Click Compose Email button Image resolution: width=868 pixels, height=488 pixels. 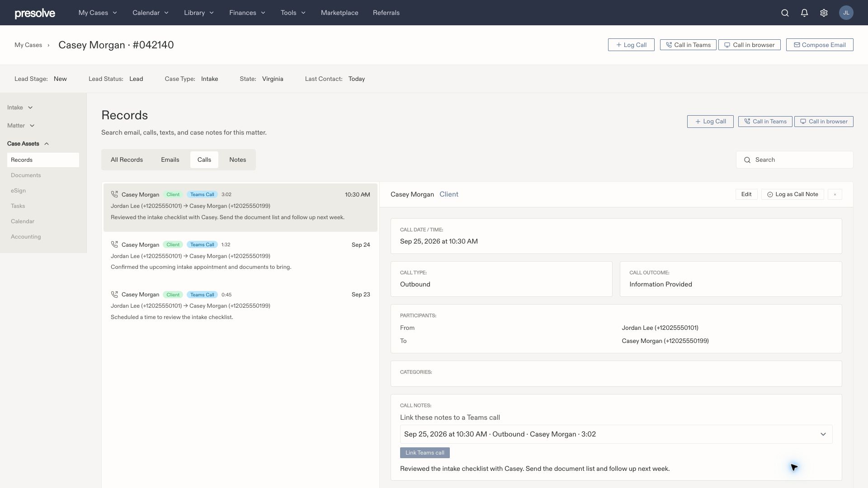[x=820, y=45]
